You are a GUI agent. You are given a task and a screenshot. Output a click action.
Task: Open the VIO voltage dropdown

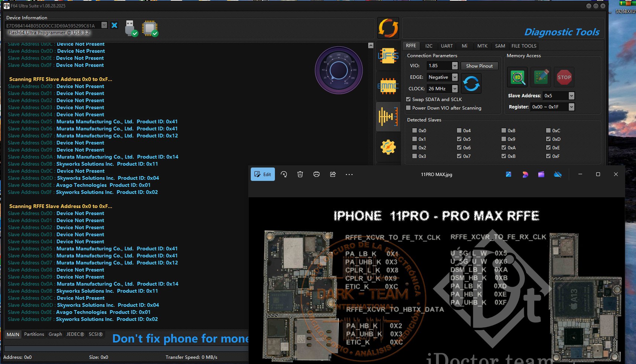click(x=455, y=66)
